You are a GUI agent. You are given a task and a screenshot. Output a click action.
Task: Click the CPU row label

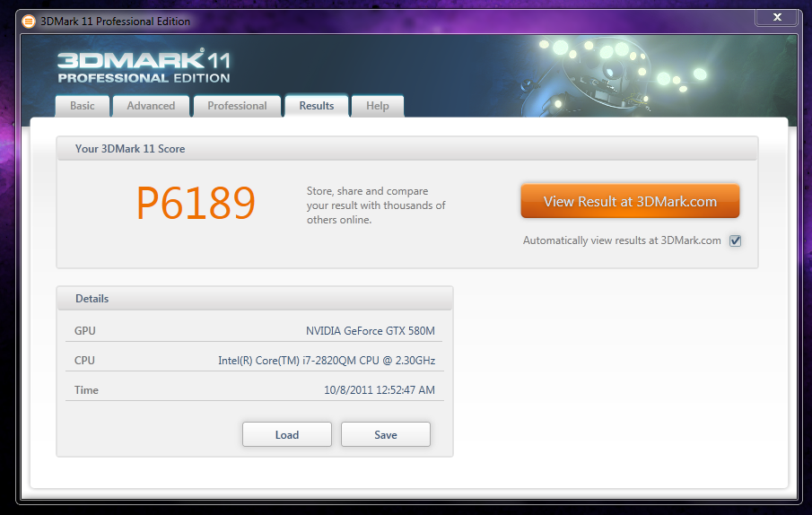pyautogui.click(x=84, y=361)
